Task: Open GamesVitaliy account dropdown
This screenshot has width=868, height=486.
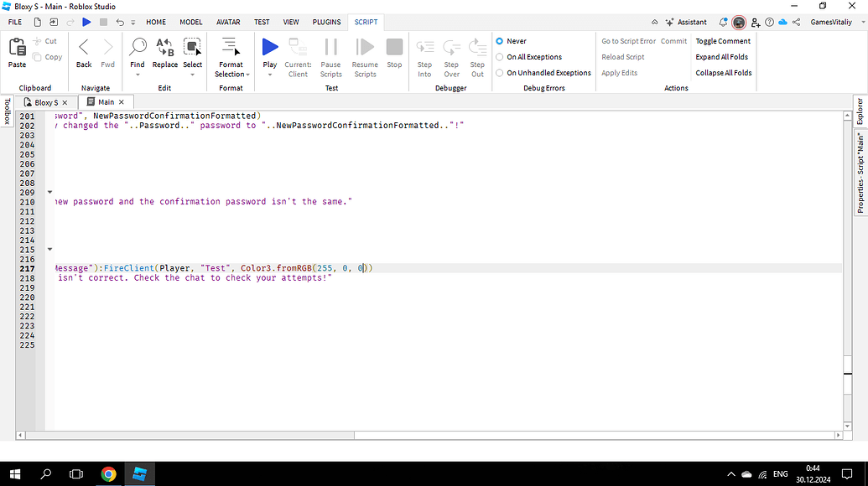Action: point(863,22)
